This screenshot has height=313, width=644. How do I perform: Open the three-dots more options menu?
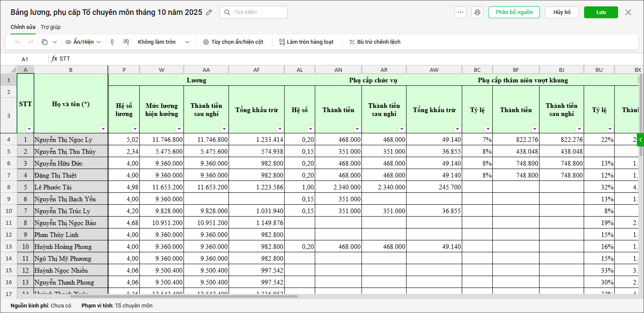(x=460, y=12)
